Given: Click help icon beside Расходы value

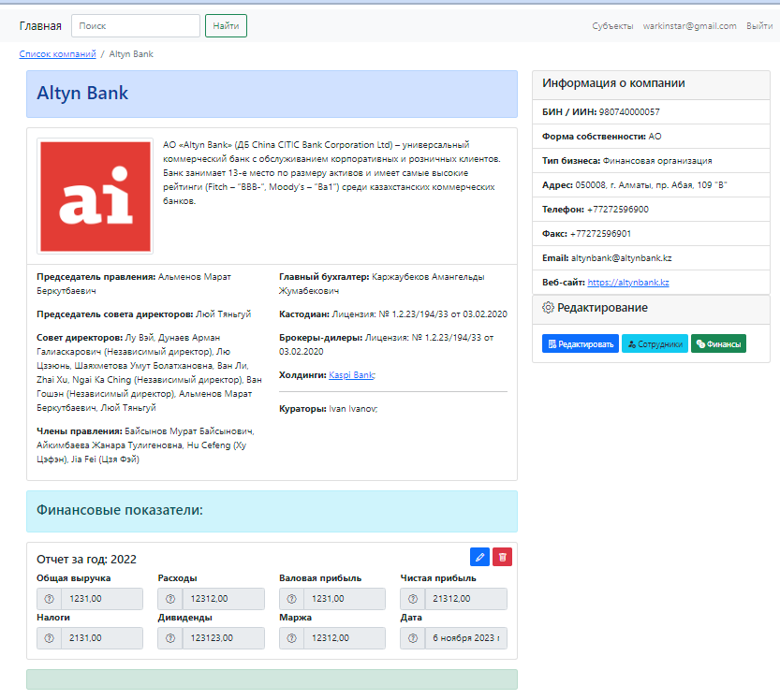Looking at the screenshot, I should pyautogui.click(x=170, y=599).
